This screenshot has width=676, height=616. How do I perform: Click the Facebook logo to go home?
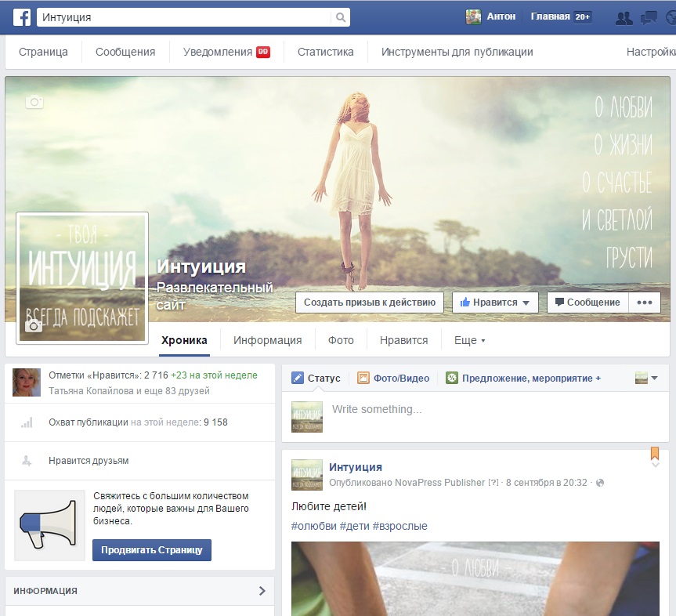(x=21, y=16)
